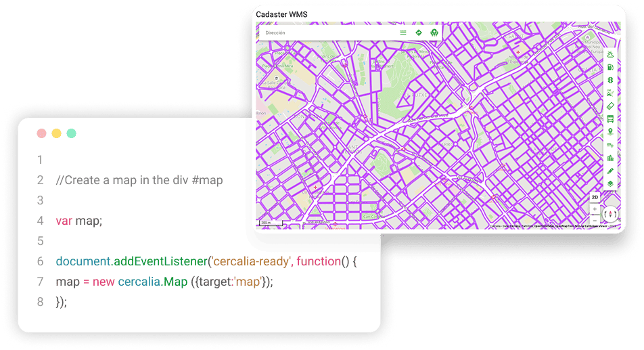Click the 'new cercalia.Map' code line
Image resolution: width=644 pixels, height=350 pixels.
tap(164, 282)
